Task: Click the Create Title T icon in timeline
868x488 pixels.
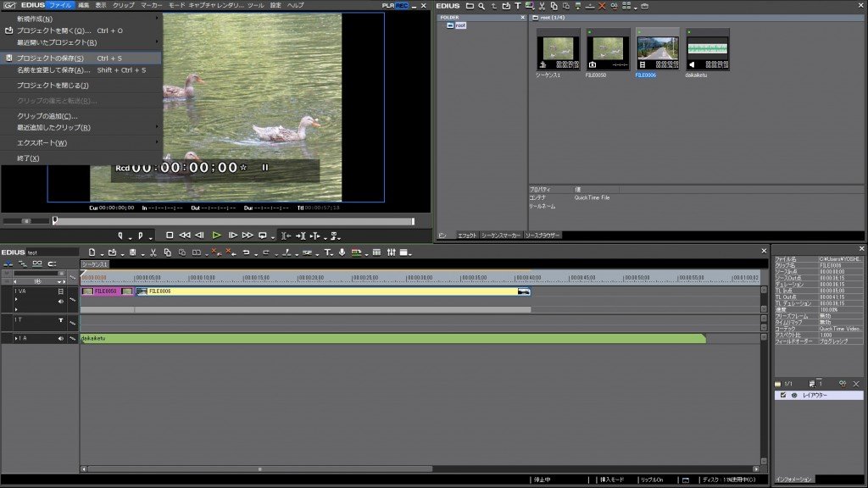Action: pyautogui.click(x=327, y=252)
